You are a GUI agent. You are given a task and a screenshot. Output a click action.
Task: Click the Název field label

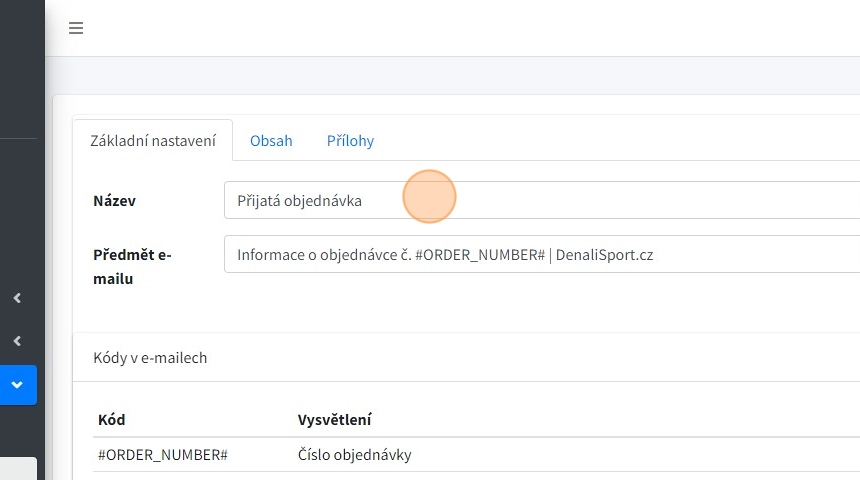114,201
